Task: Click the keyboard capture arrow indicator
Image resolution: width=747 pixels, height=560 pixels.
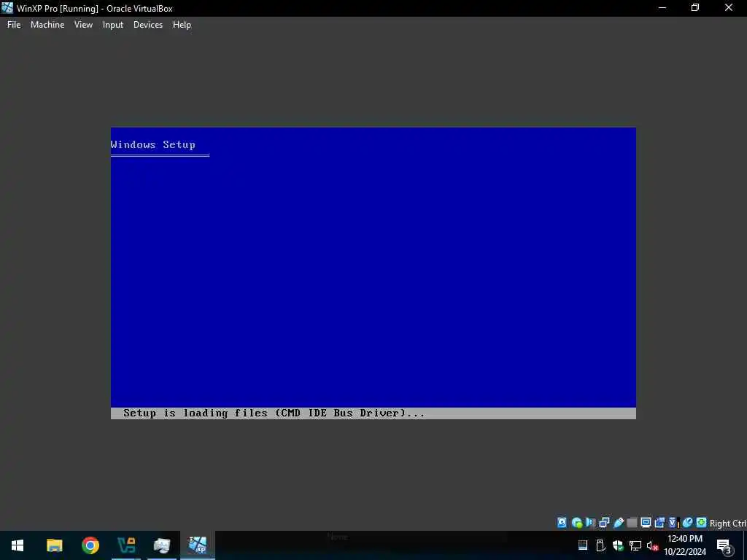Action: 701,523
